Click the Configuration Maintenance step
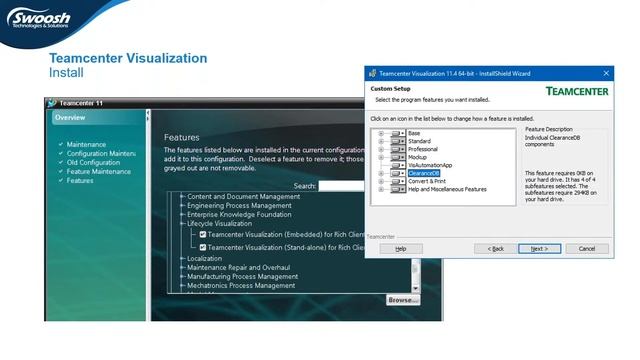The image size is (640, 360). [x=101, y=153]
